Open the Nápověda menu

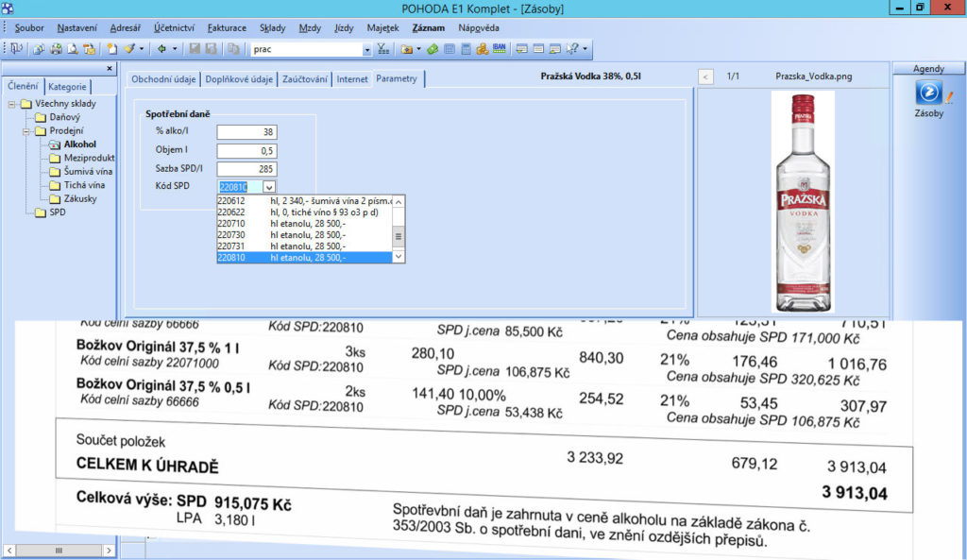tap(479, 27)
